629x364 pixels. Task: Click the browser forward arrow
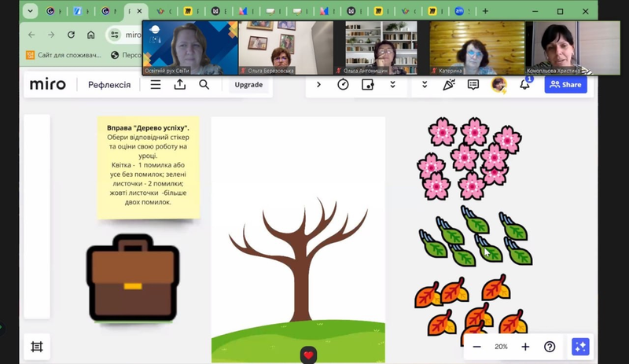(x=51, y=35)
